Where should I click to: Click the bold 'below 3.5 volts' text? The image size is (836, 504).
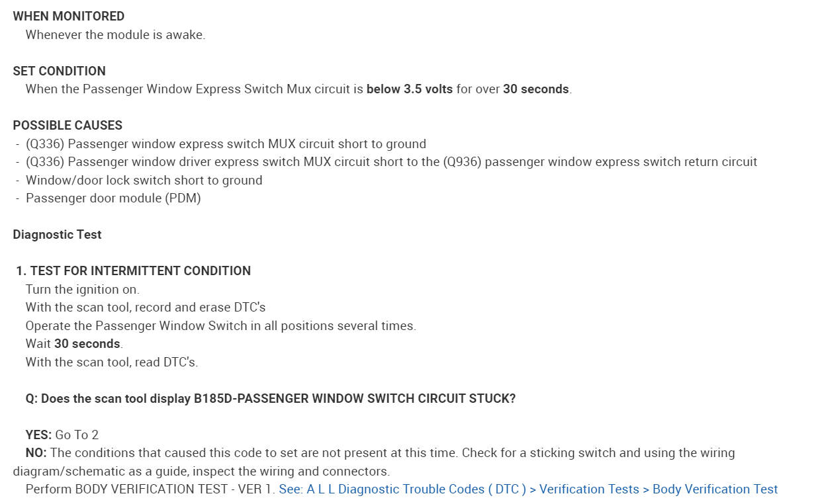pyautogui.click(x=409, y=89)
